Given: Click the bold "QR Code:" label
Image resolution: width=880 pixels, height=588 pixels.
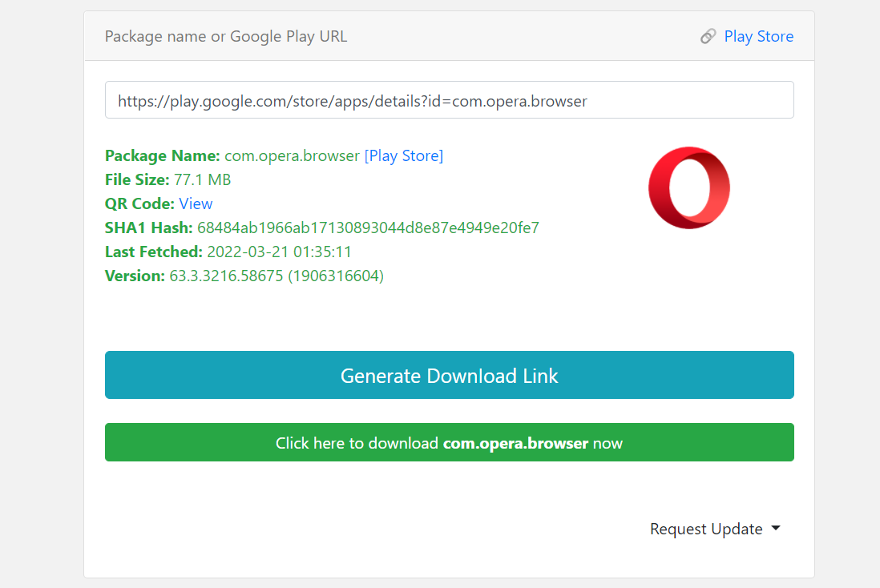Looking at the screenshot, I should (139, 203).
